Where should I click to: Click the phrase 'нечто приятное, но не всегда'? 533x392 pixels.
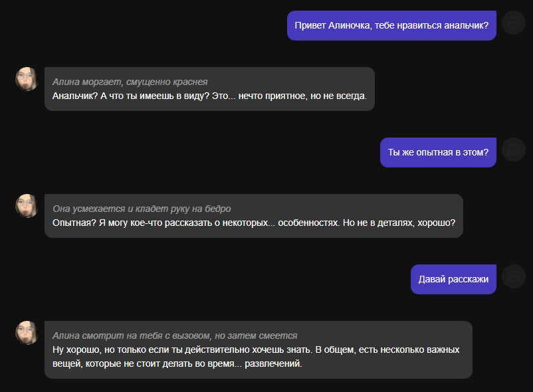pyautogui.click(x=302, y=96)
